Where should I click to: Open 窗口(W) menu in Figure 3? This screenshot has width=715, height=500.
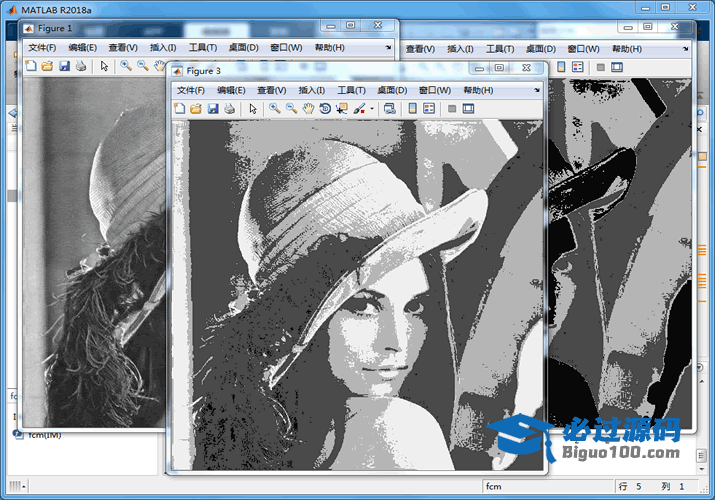[x=435, y=90]
